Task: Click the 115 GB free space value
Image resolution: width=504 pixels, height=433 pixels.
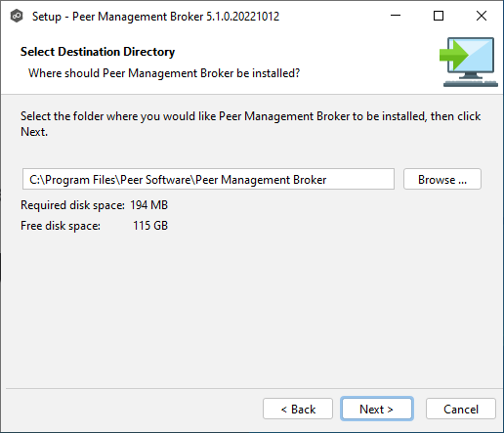Action: click(150, 226)
